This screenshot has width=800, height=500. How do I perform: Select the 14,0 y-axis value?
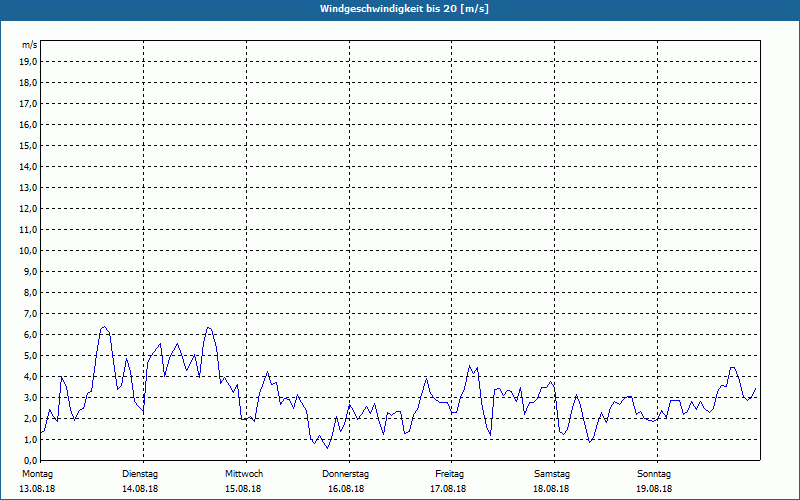28,167
